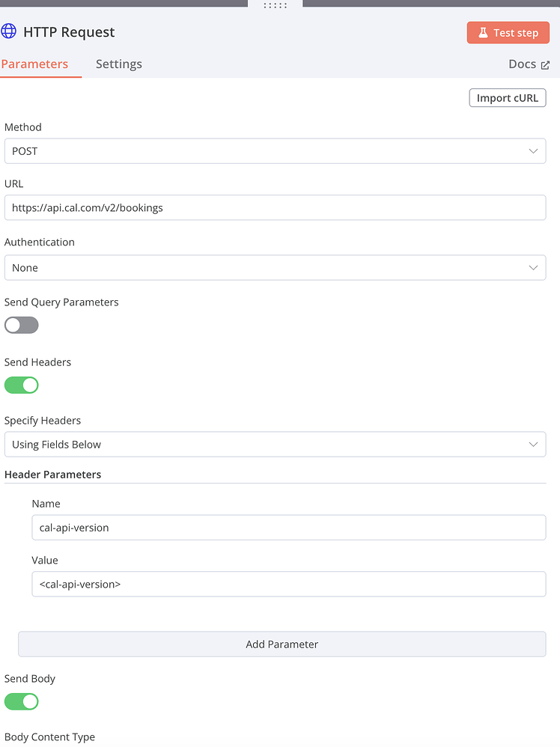
Task: Click the chevron on the Method dropdown
Action: click(534, 150)
